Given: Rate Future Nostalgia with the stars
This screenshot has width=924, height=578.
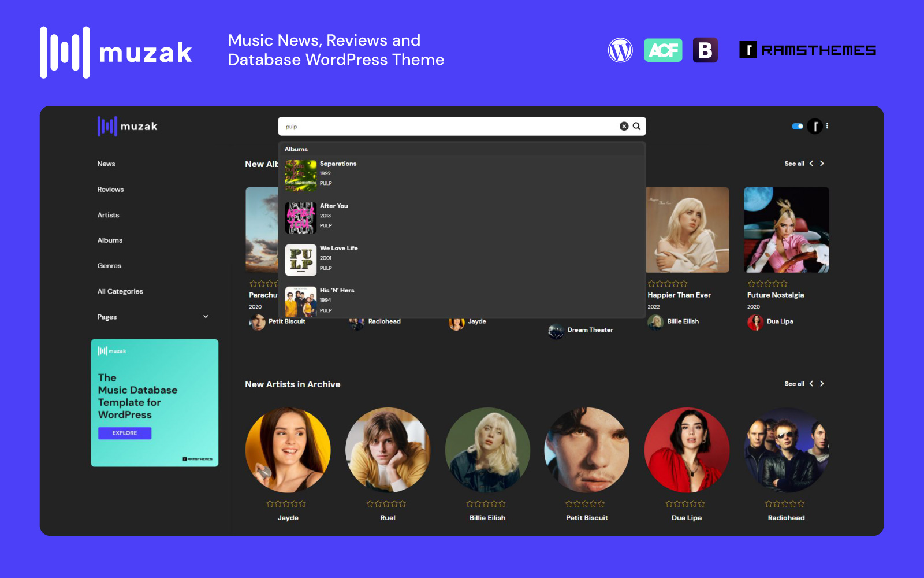Looking at the screenshot, I should click(767, 284).
